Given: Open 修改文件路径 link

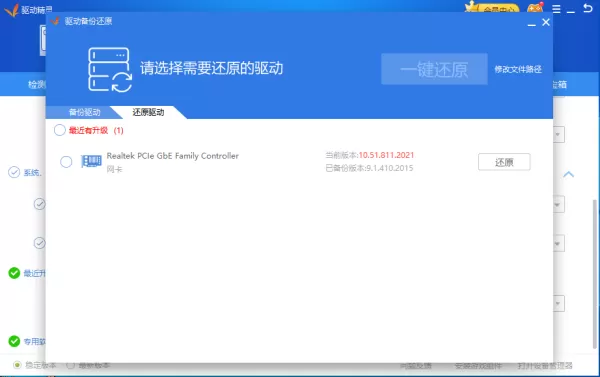Looking at the screenshot, I should click(518, 69).
